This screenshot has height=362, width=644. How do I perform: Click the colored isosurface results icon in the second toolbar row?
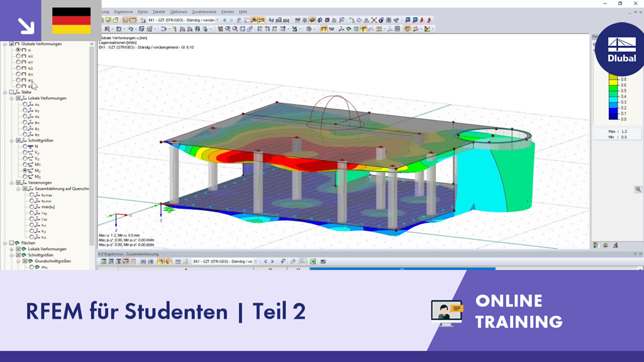point(348,29)
